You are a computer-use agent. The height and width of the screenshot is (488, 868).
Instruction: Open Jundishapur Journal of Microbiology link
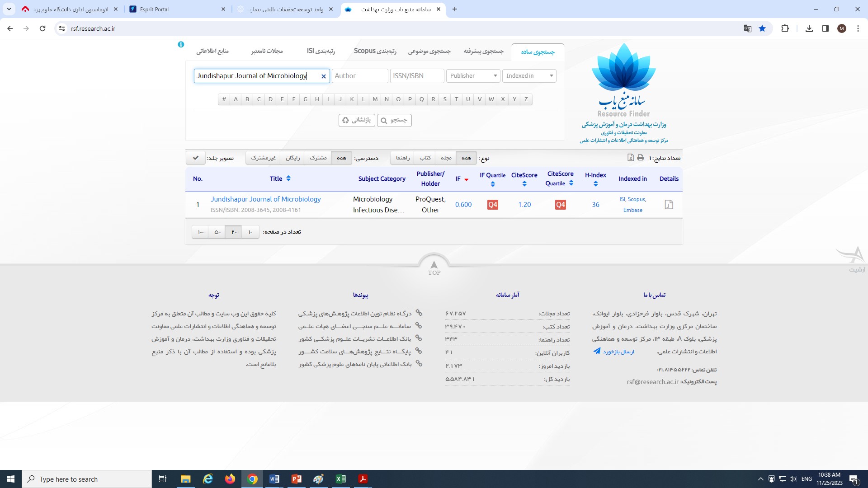(x=265, y=199)
